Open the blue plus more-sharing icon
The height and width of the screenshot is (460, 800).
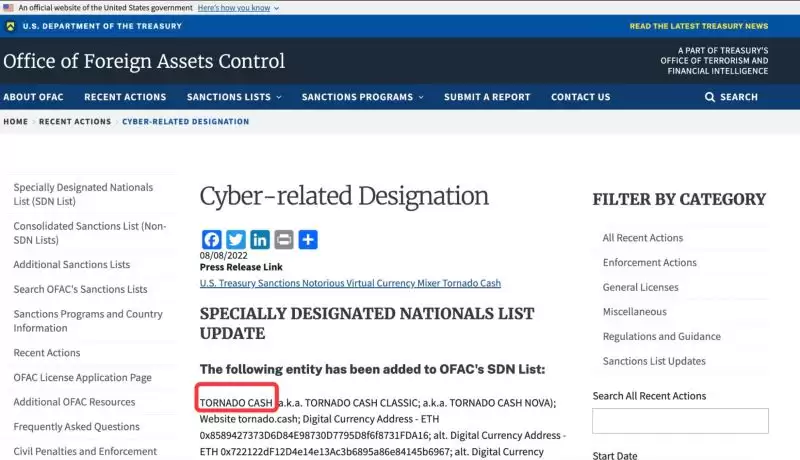pos(308,240)
